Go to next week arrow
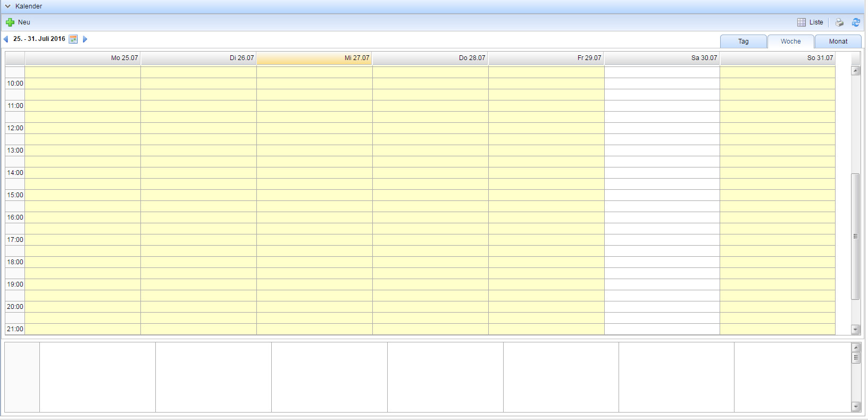The height and width of the screenshot is (420, 868). (85, 39)
